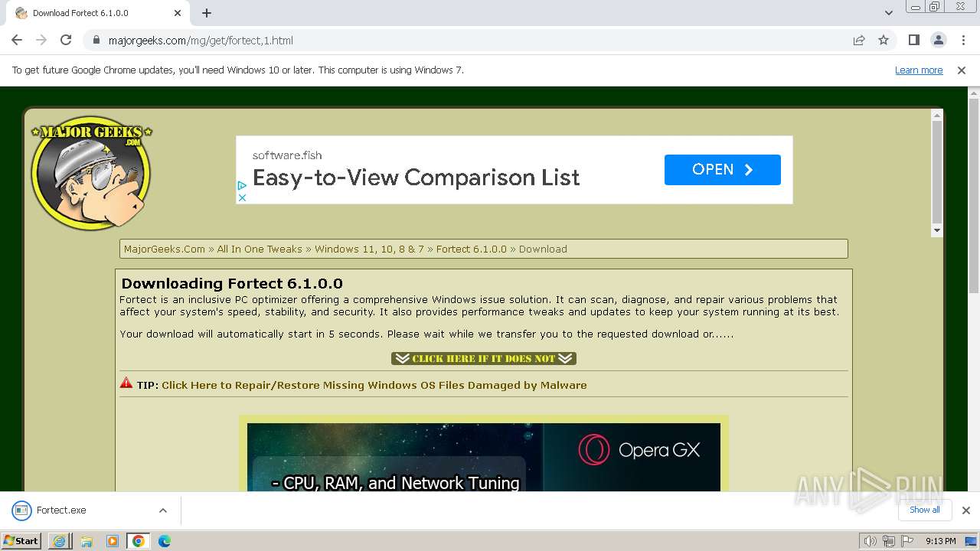Open the All In One Tweaks breadcrumb
This screenshot has width=980, height=551.
(x=260, y=249)
